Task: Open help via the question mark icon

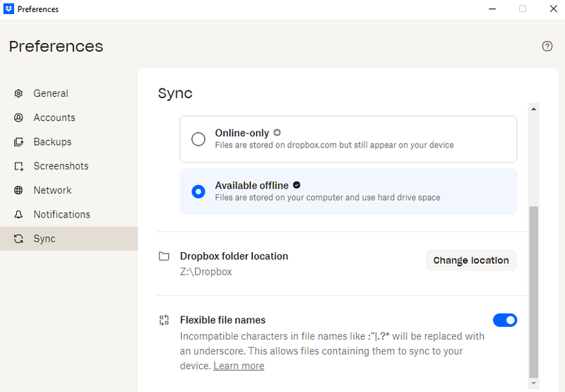Action: pos(547,46)
